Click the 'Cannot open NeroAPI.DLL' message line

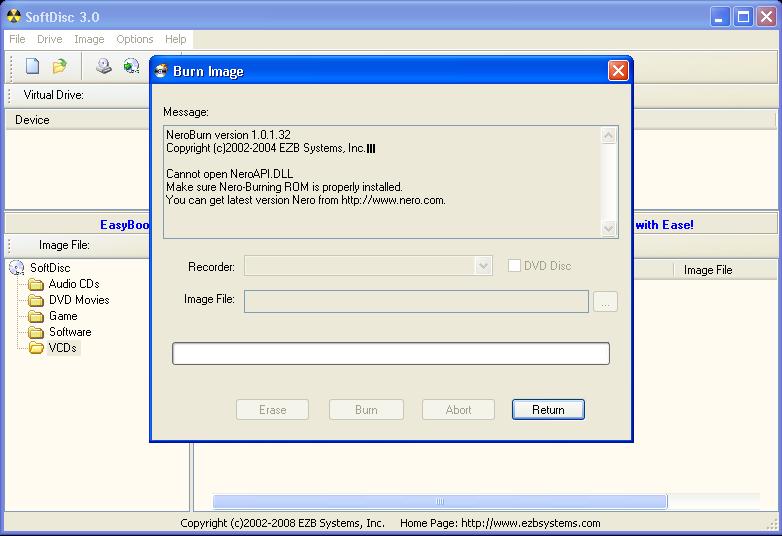point(229,174)
